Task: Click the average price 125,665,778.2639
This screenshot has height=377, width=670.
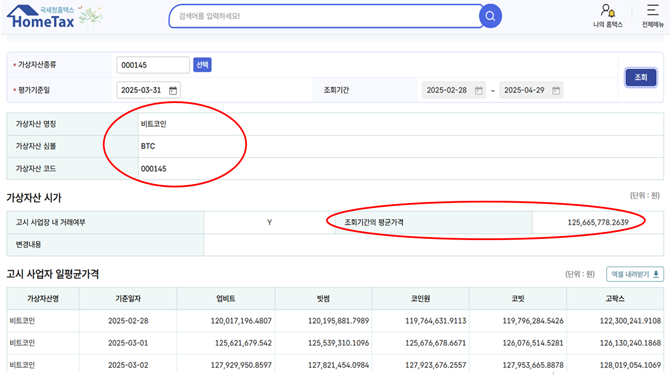Action: pos(598,222)
